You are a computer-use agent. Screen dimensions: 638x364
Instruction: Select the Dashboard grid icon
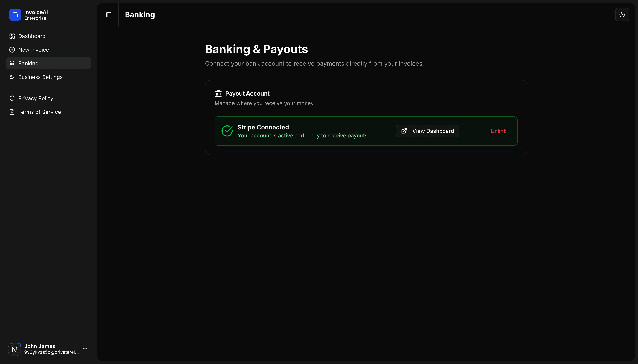click(12, 36)
